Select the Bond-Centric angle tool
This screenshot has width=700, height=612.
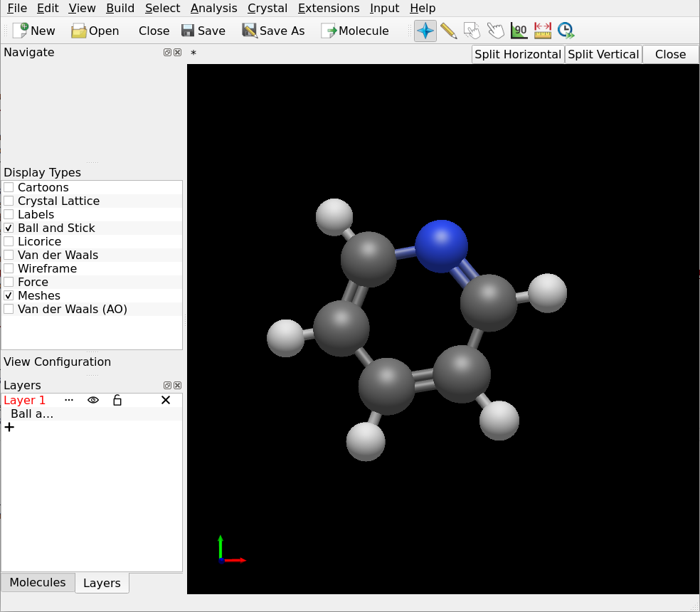pos(519,31)
